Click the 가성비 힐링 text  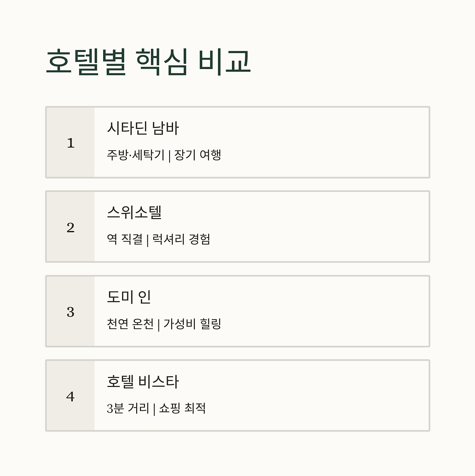192,324
